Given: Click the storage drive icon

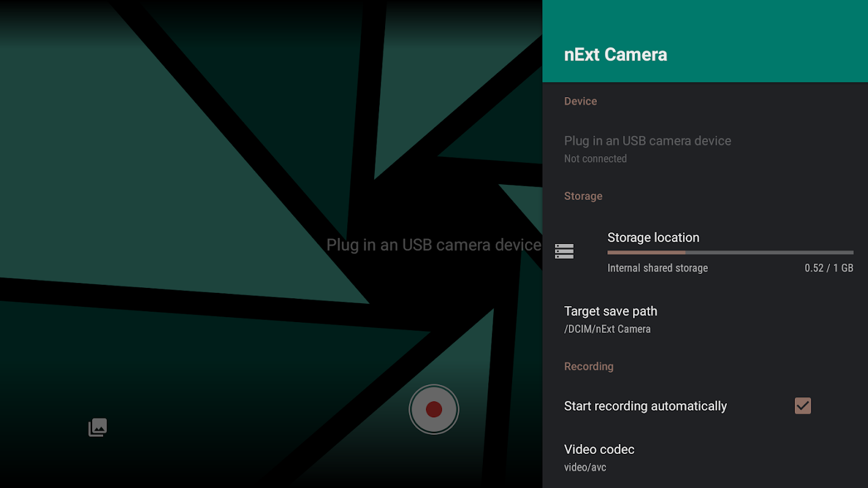Looking at the screenshot, I should pyautogui.click(x=564, y=251).
